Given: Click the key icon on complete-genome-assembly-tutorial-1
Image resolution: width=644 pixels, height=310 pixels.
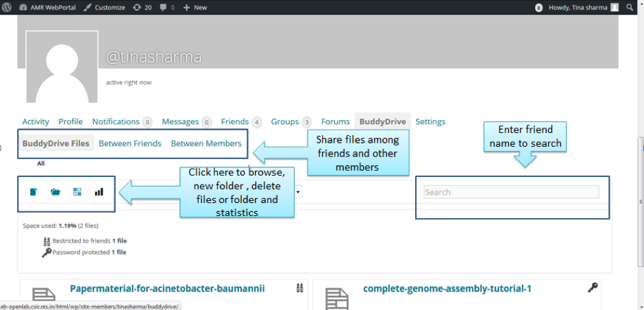Looking at the screenshot, I should (593, 288).
